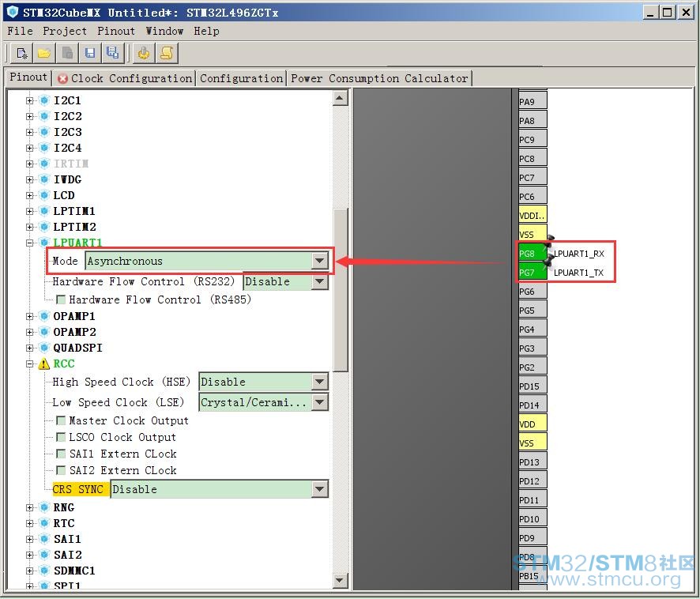The height and width of the screenshot is (599, 700).
Task: Click the cube icon next to LPUART1
Action: pyautogui.click(x=44, y=243)
